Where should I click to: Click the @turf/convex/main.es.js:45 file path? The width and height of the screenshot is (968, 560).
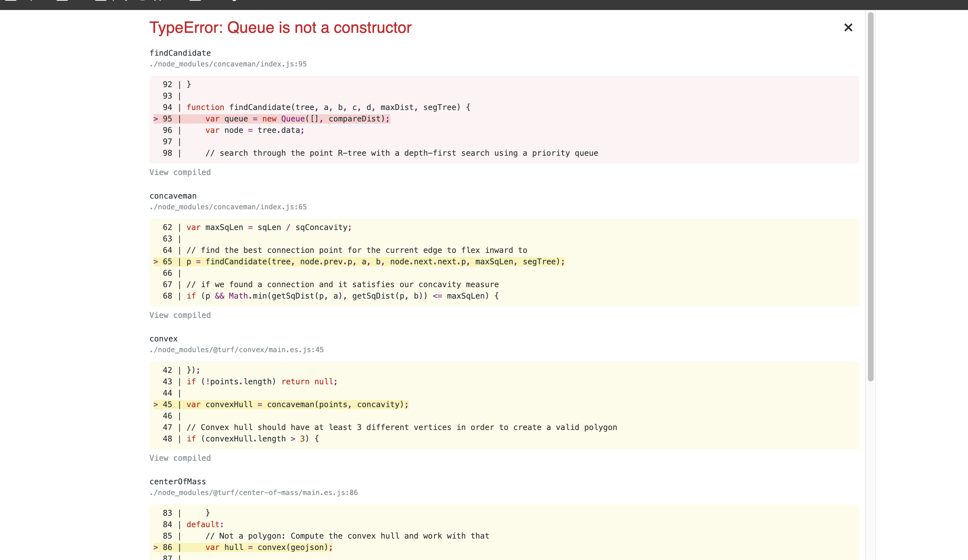pyautogui.click(x=236, y=349)
